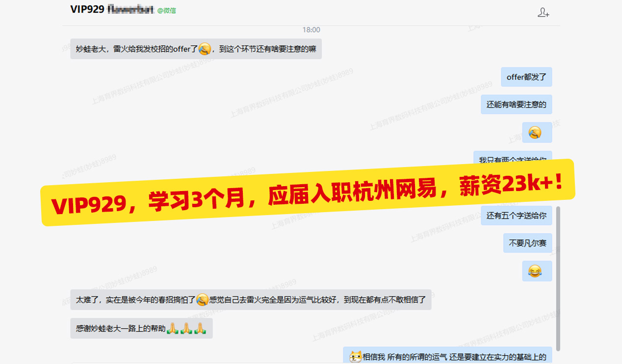Select the message '不要凡尔赛'
This screenshot has height=364, width=622.
[x=527, y=243]
